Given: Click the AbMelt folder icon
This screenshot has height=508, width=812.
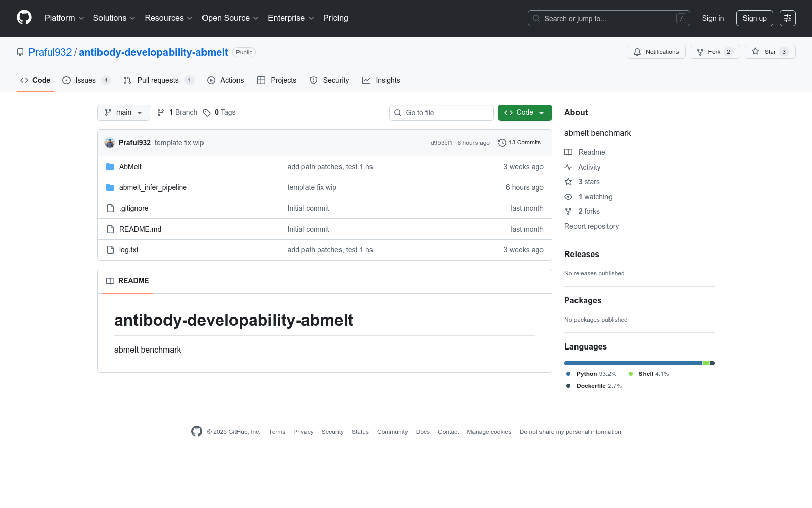Looking at the screenshot, I should (110, 167).
